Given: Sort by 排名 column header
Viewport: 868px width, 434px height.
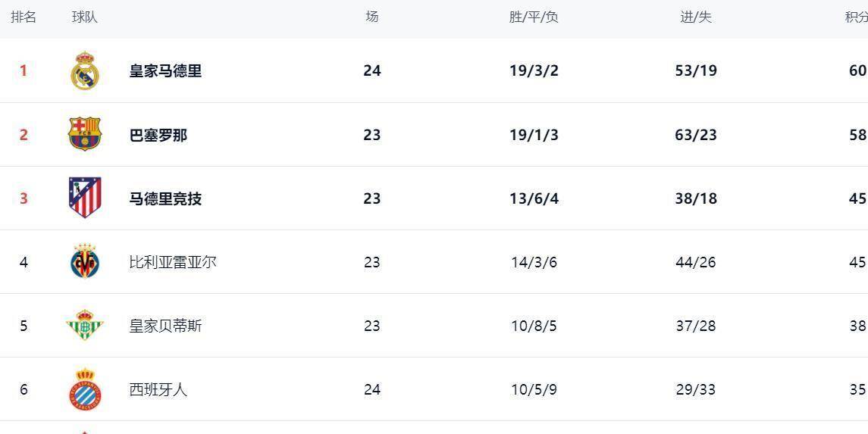Looking at the screenshot, I should tap(24, 17).
